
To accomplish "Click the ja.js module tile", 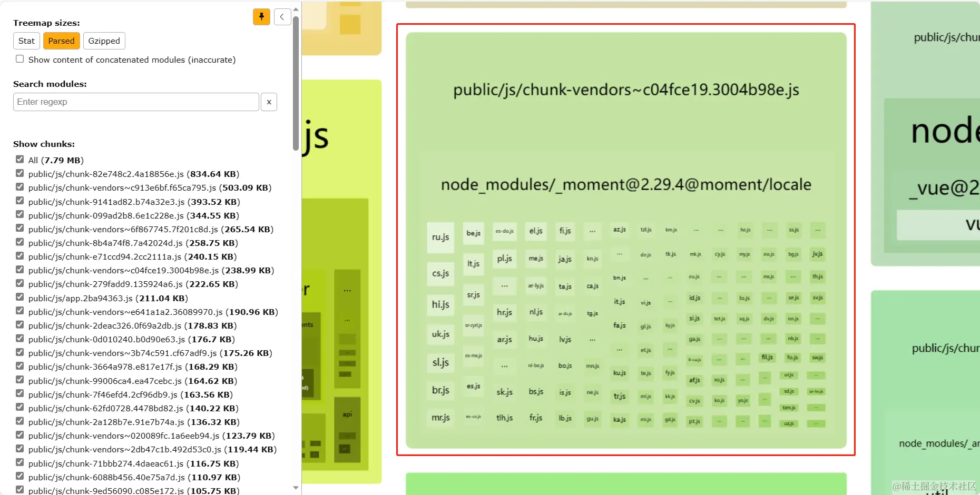I will point(565,260).
